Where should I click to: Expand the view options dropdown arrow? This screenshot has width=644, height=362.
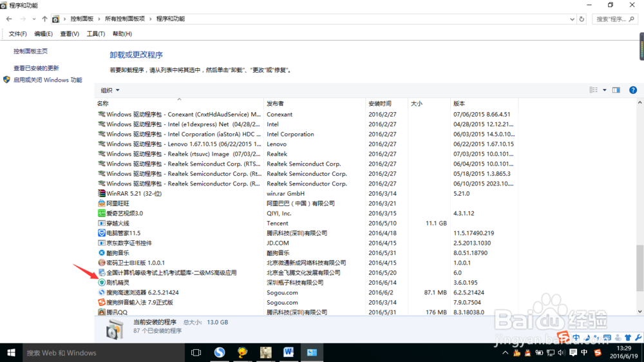point(605,90)
